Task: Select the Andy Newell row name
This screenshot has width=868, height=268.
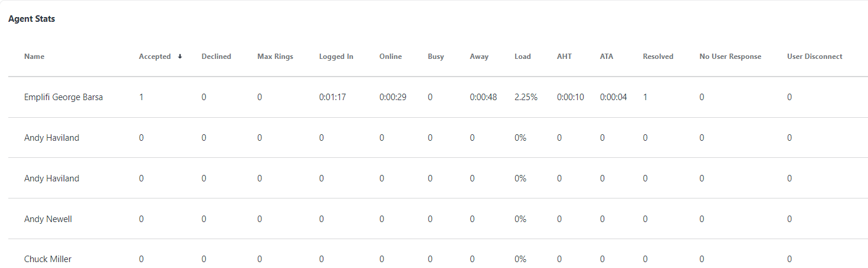Action: [48, 219]
